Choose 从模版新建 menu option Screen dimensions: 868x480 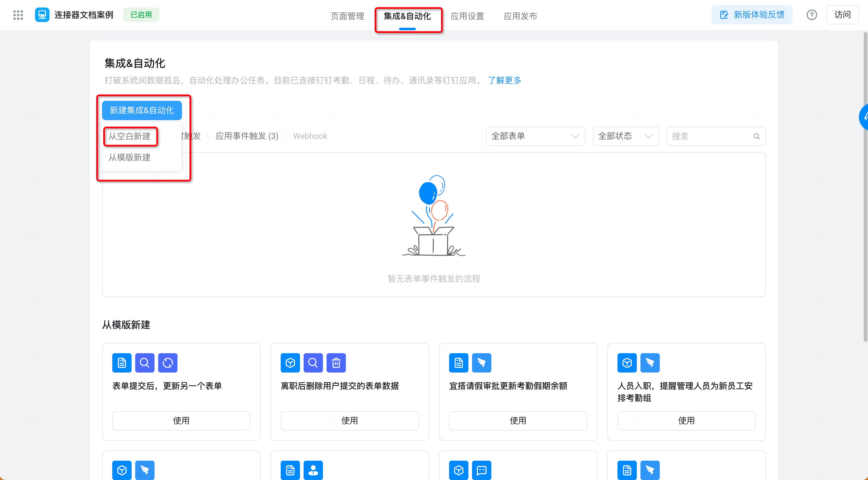[x=129, y=157]
